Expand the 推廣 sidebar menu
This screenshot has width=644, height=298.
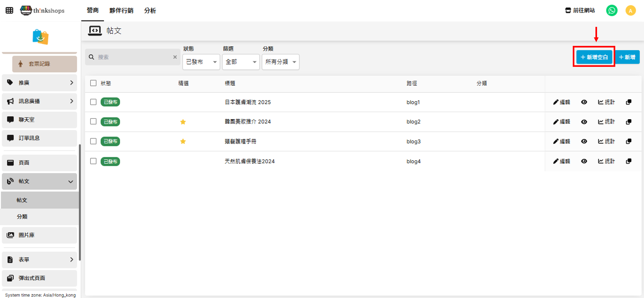39,82
